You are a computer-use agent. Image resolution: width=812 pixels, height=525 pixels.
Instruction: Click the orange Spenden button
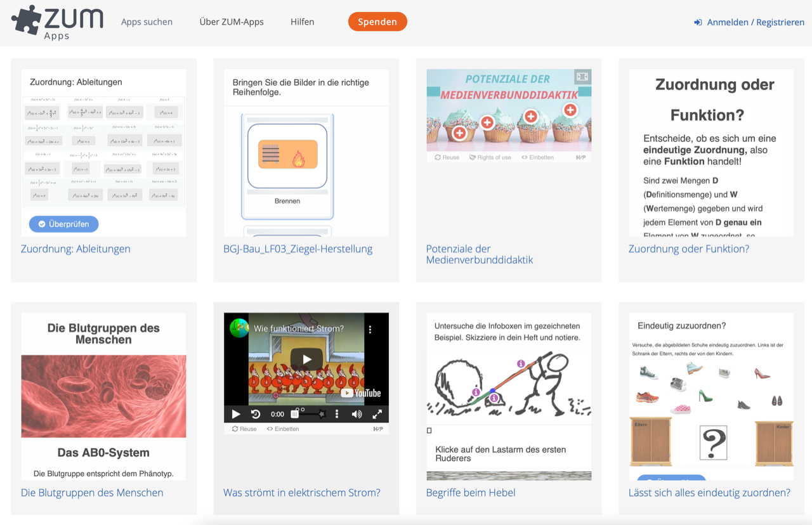377,22
